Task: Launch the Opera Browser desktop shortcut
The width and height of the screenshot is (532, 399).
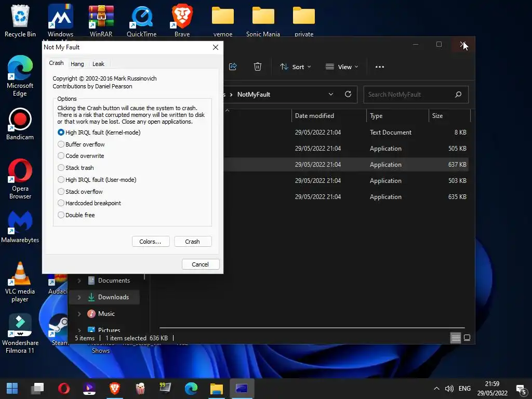Action: tap(20, 179)
